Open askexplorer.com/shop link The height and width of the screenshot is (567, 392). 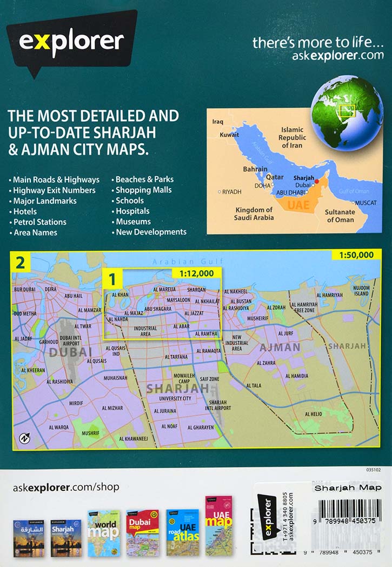tap(66, 488)
